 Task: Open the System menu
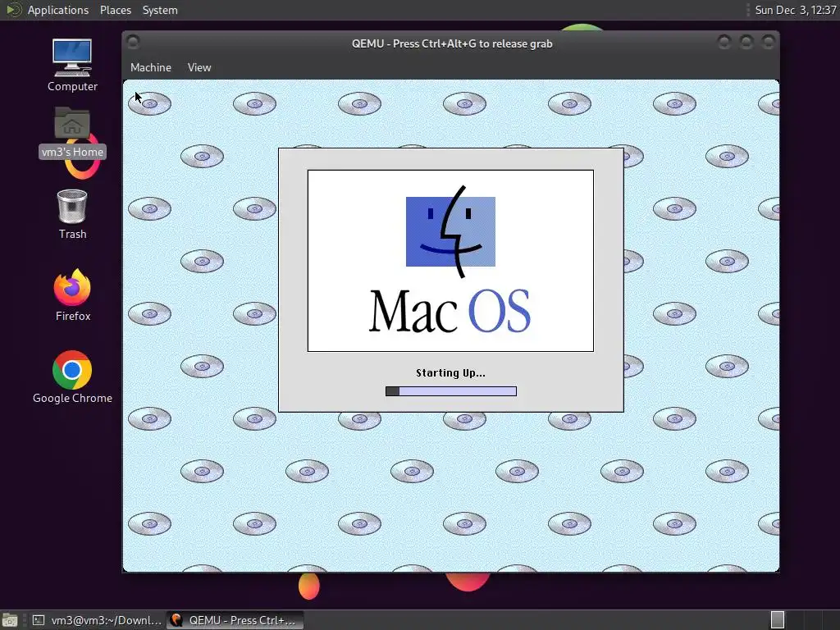160,10
